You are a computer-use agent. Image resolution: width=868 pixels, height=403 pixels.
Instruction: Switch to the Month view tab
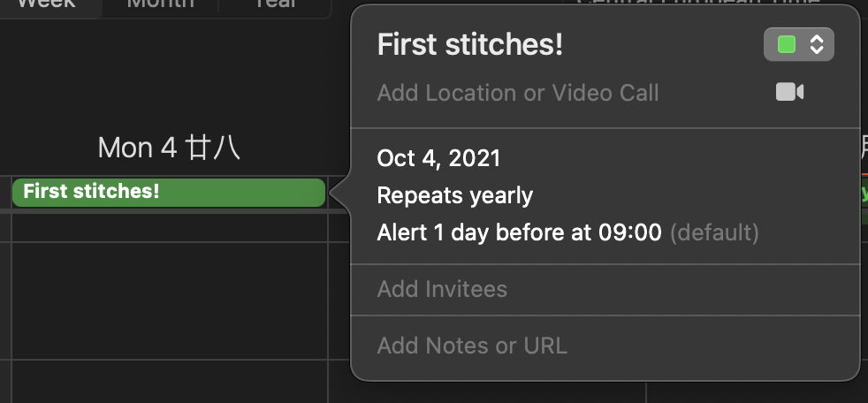pyautogui.click(x=161, y=5)
